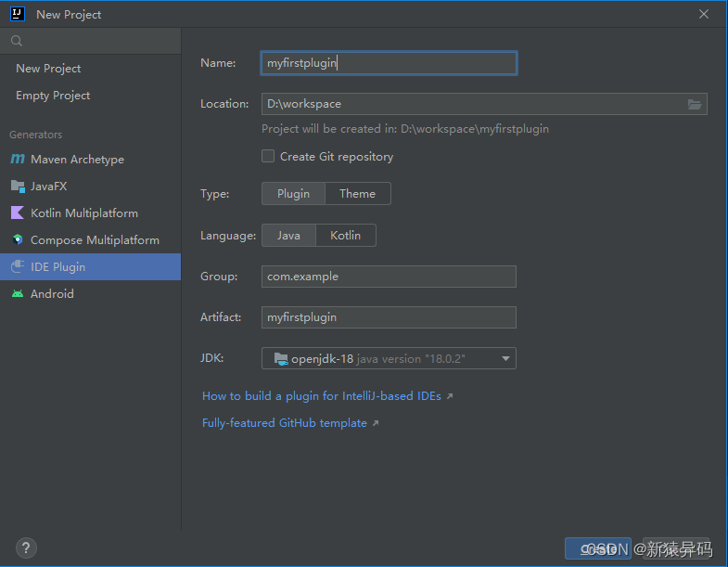The height and width of the screenshot is (567, 728).
Task: Click the Artifact input field
Action: [390, 317]
